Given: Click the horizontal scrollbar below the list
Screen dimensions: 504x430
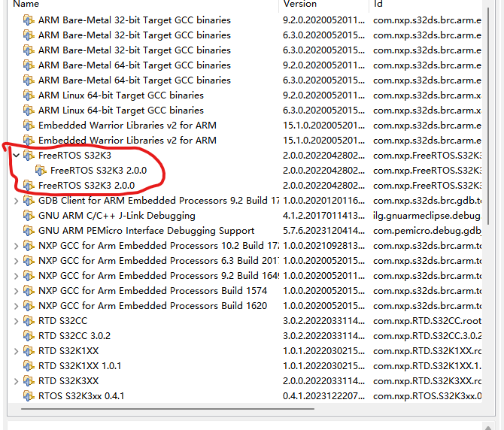Looking at the screenshot, I should click(x=168, y=409).
